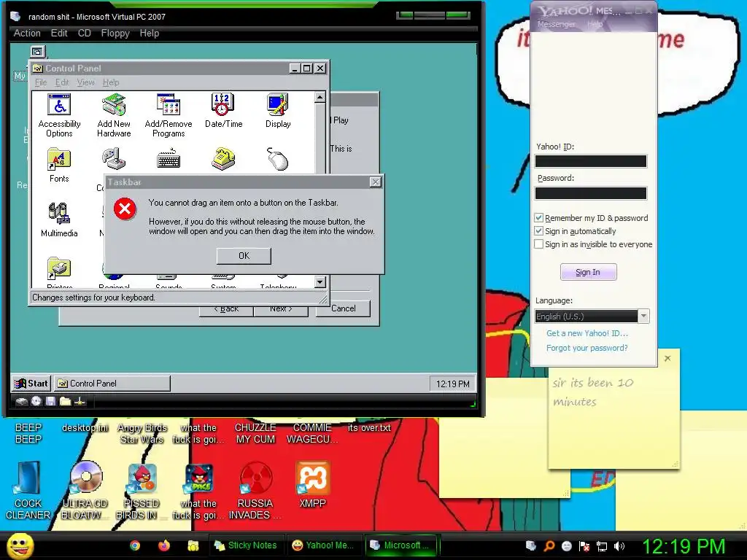Click the shared folder icon in Virtual PC status bar
The width and height of the screenshot is (747, 560).
click(65, 402)
